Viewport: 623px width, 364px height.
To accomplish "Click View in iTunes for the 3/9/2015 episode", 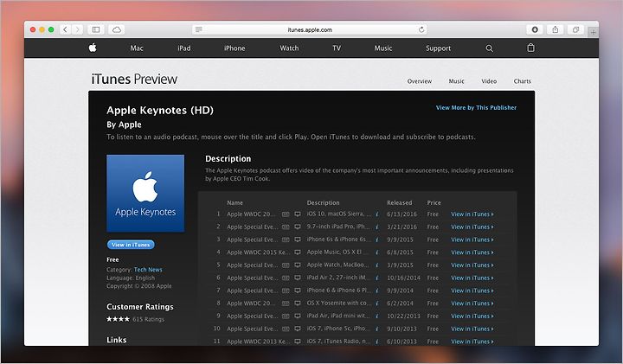I will click(x=472, y=265).
